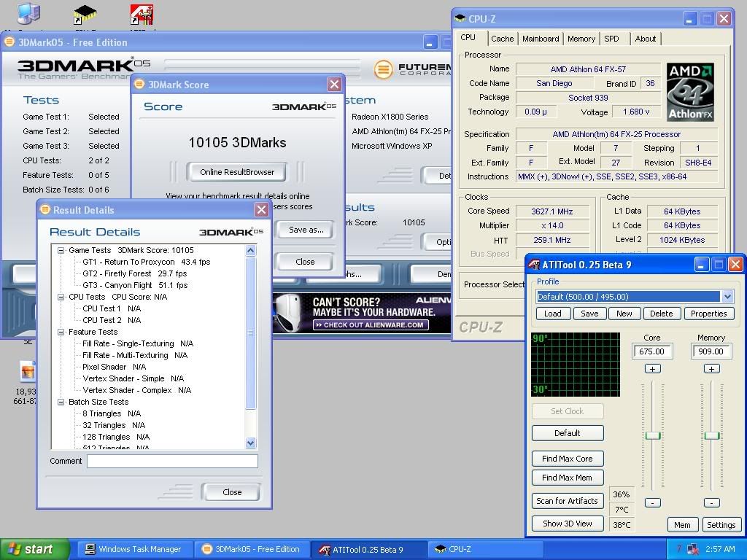
Task: Close the 3DMark Score dialog via Close button
Action: tap(305, 262)
